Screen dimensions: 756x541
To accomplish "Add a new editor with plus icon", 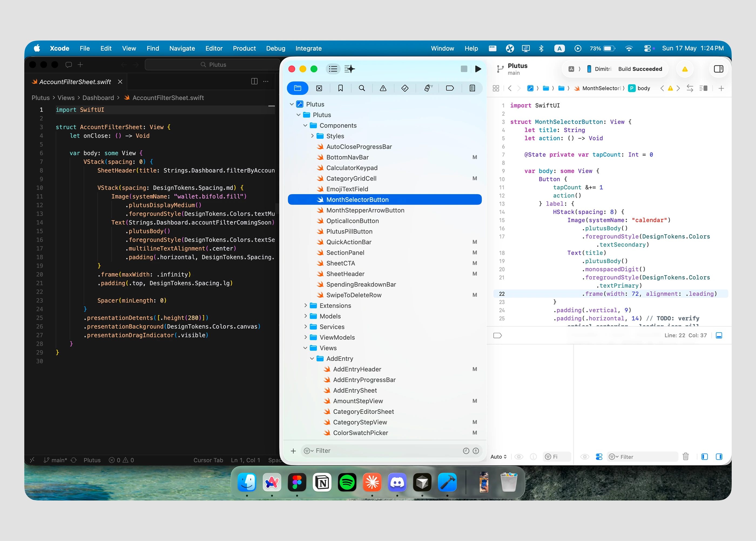I will coord(721,88).
